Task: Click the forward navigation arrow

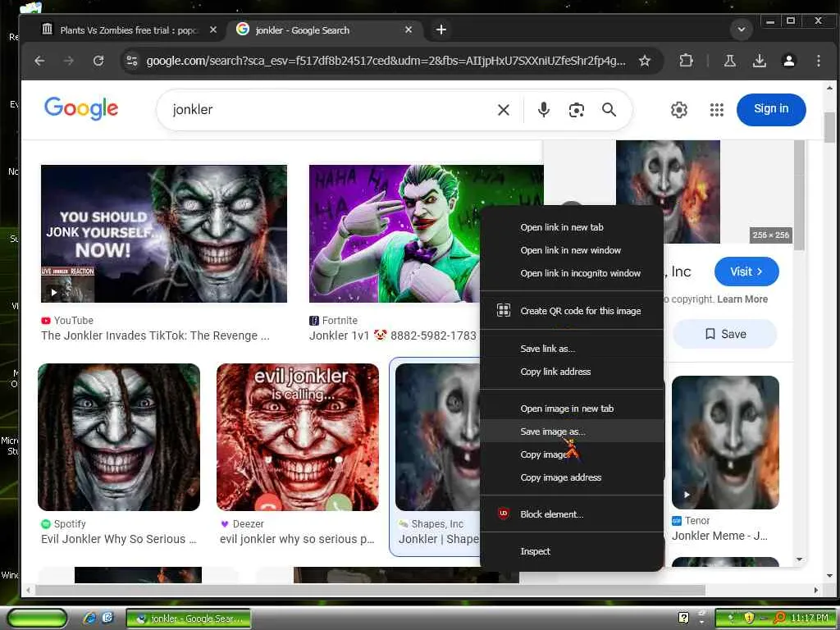Action: tap(69, 61)
